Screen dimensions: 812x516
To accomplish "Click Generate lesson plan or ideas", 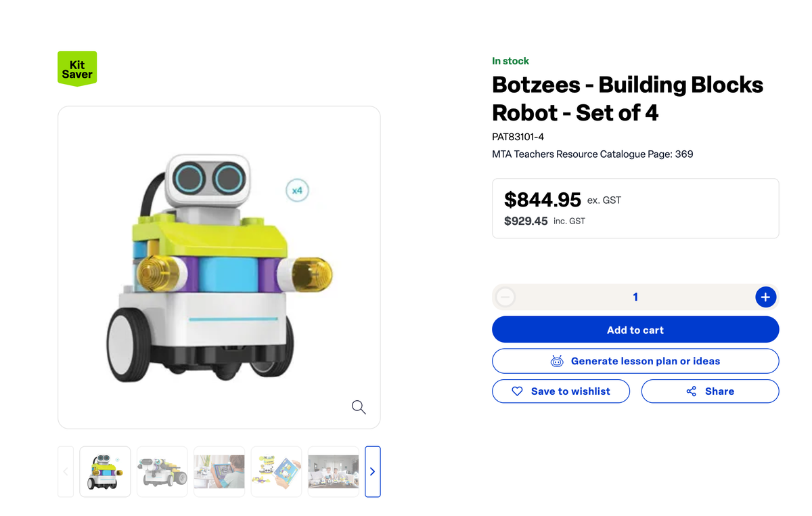I will 645,361.
